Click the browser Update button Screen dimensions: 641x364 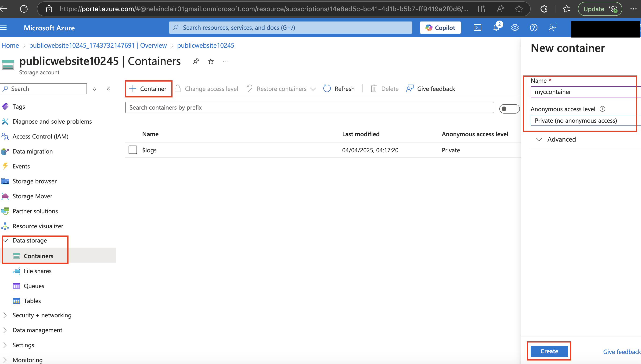coord(600,9)
